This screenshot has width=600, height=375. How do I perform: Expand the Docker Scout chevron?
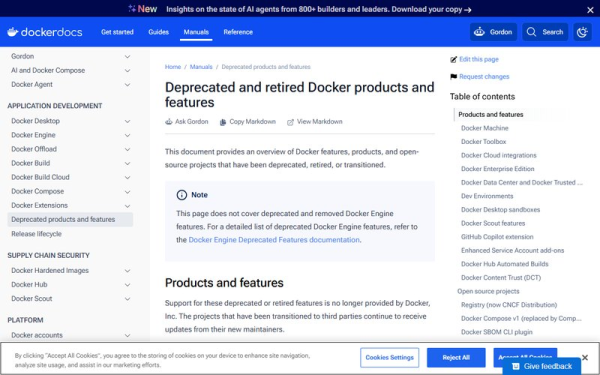click(127, 299)
